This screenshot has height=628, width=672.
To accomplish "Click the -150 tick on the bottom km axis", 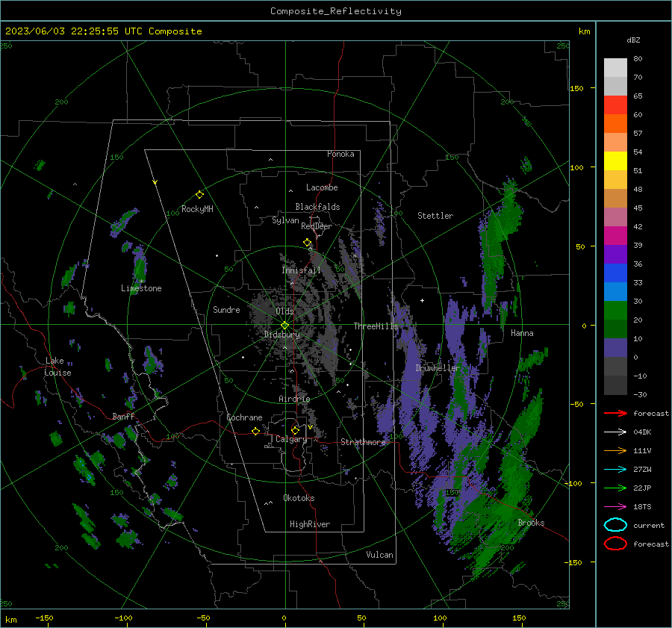I will (x=44, y=618).
